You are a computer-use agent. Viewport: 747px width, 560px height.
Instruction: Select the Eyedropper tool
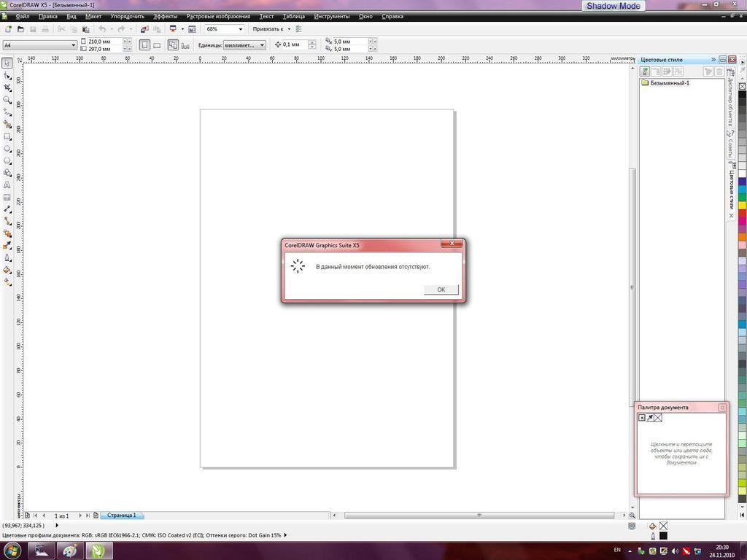7,246
